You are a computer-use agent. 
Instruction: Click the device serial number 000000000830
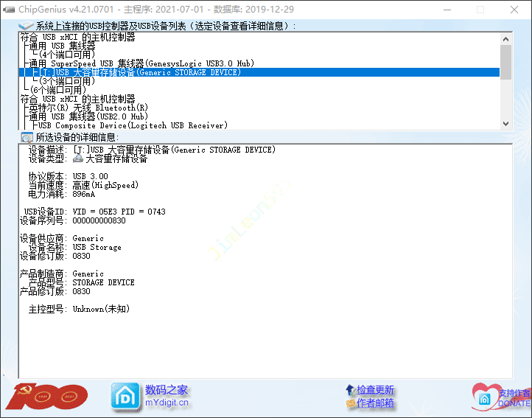click(x=99, y=220)
